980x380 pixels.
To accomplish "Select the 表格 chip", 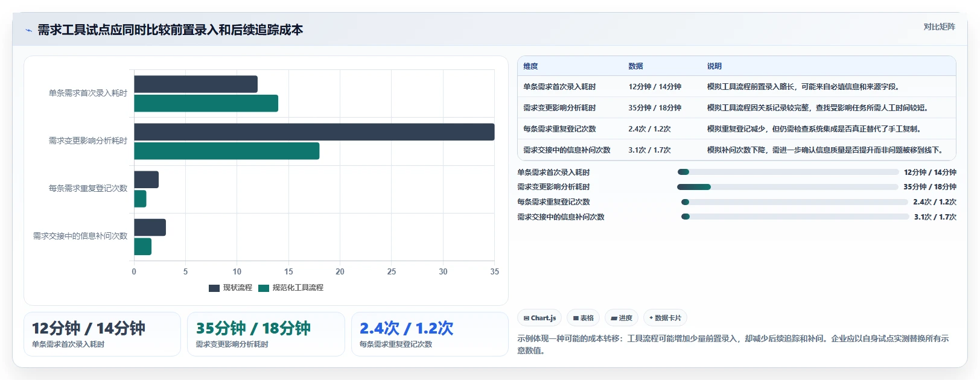I will click(x=583, y=318).
